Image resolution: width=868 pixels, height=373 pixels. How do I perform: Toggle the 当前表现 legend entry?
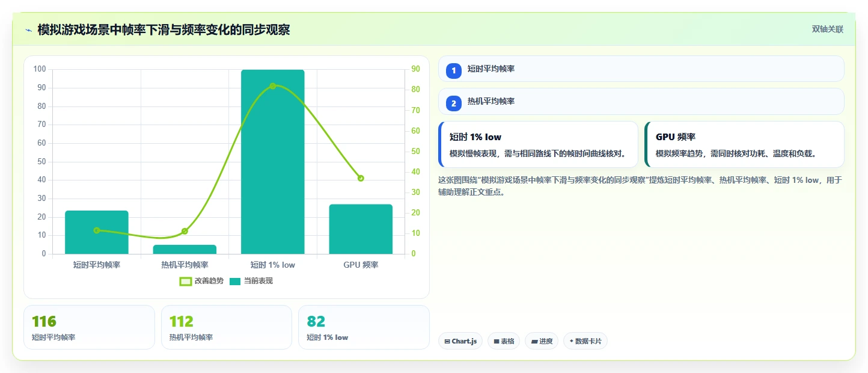tap(251, 281)
